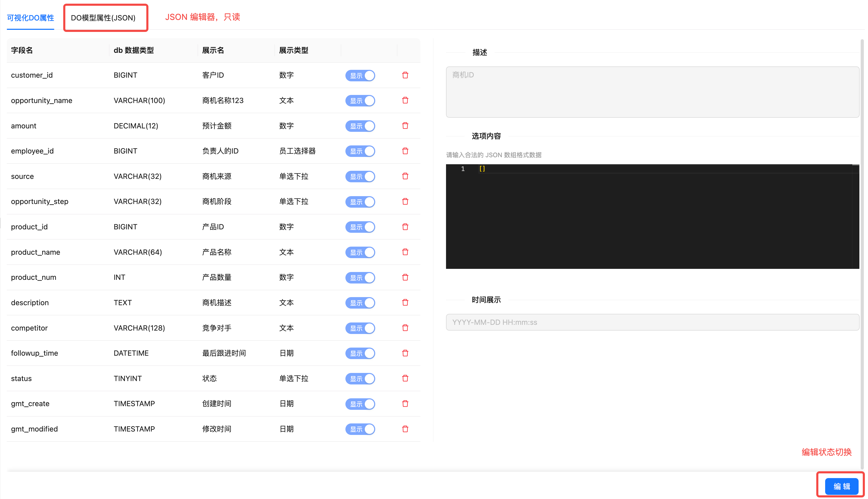Click the 员工选择器 display type cell

(297, 151)
